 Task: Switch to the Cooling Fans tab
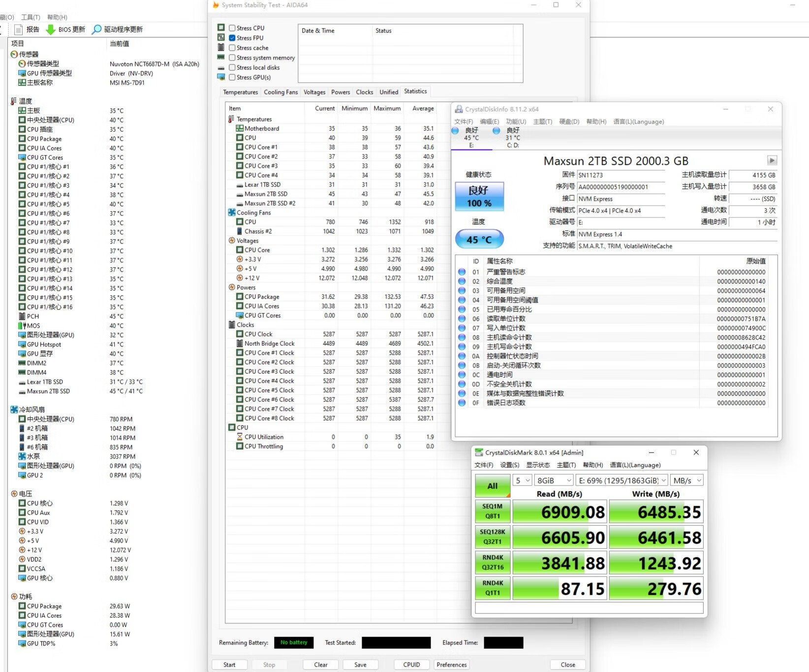click(281, 92)
